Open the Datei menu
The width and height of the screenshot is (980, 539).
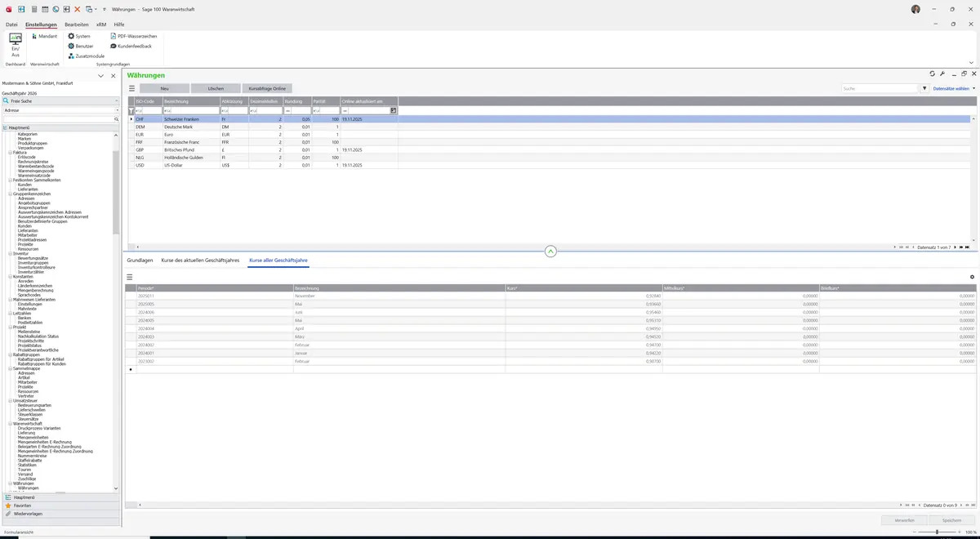pyautogui.click(x=11, y=24)
